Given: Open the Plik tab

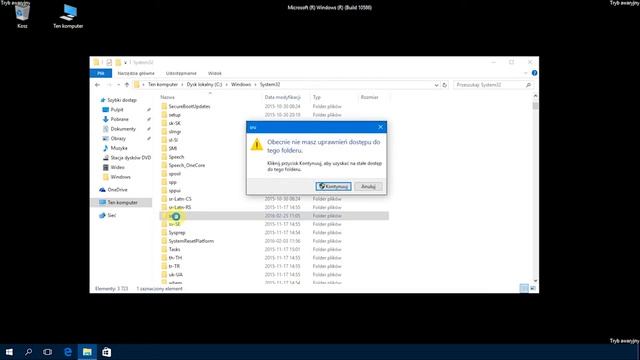Looking at the screenshot, I should 101,73.
